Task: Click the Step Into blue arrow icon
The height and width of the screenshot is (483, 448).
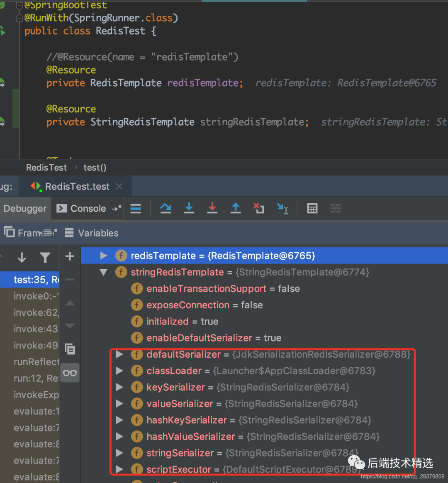Action: coord(189,208)
